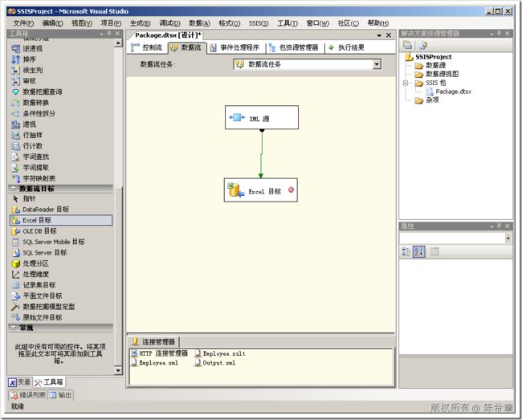522x420 pixels.
Task: Select the 数据挖掘查询 icon in toolbox
Action: (15, 92)
